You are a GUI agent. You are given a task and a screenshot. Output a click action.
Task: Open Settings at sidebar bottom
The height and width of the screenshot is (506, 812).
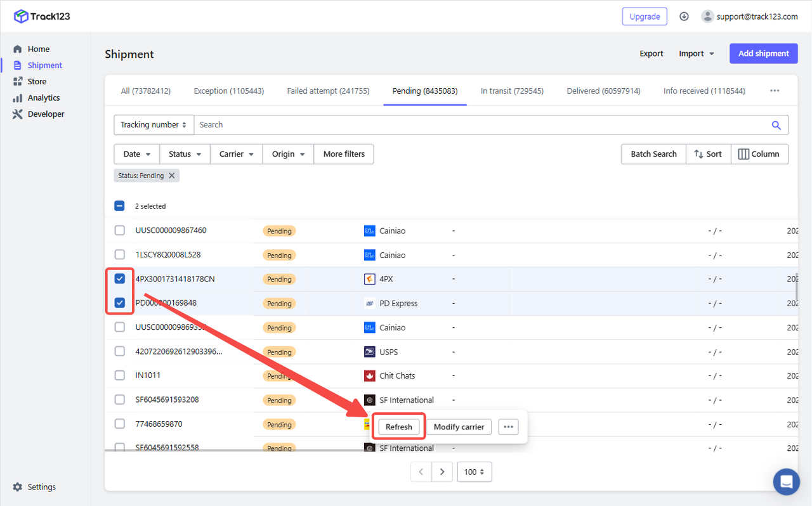(34, 487)
